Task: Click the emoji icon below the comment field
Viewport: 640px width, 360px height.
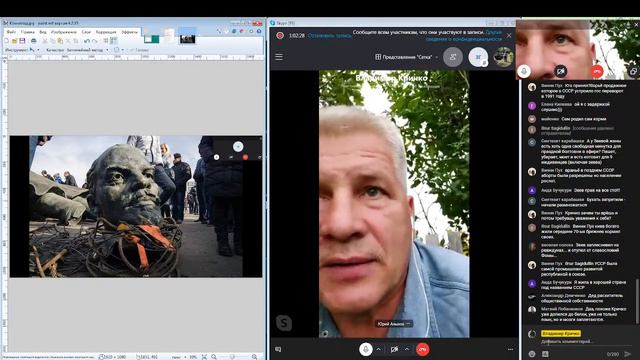Action: (x=532, y=354)
